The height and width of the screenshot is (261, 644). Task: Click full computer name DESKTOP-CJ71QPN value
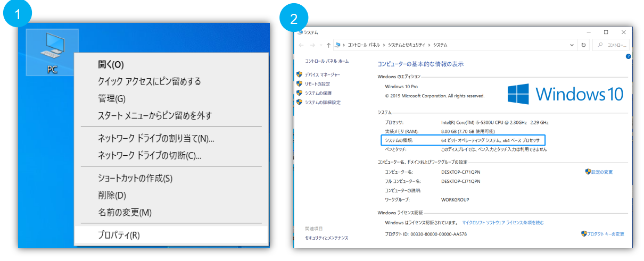click(x=461, y=181)
